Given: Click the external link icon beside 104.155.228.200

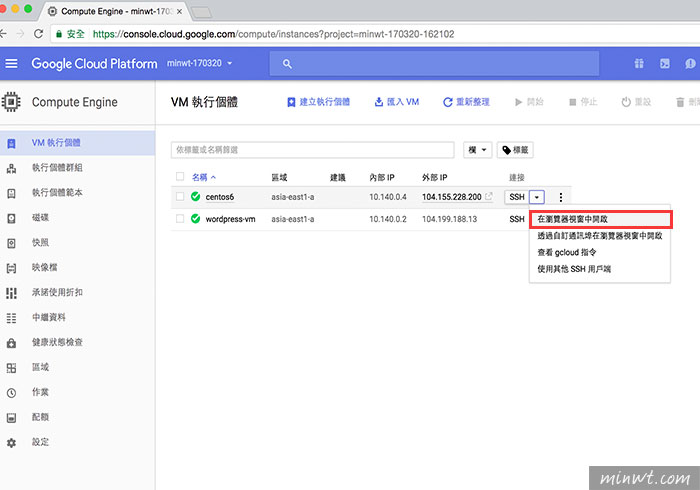Looking at the screenshot, I should coord(489,196).
